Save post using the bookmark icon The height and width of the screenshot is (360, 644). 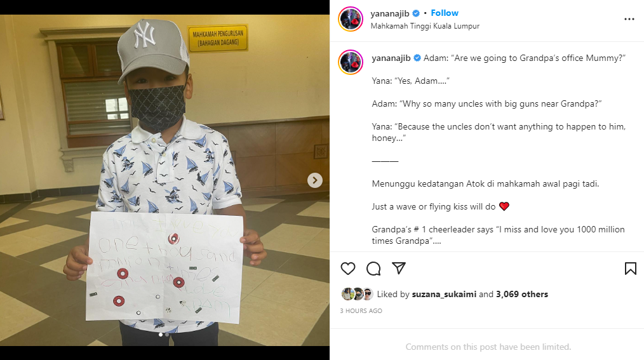[631, 269]
